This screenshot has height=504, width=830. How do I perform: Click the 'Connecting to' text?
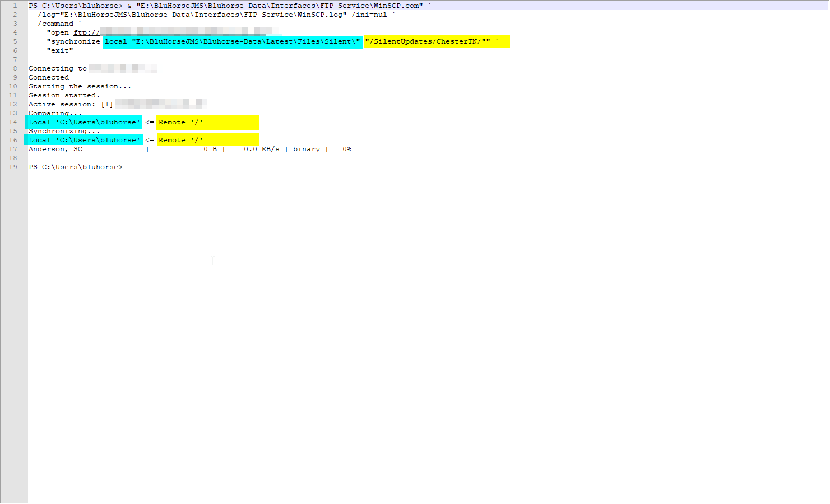(x=57, y=68)
